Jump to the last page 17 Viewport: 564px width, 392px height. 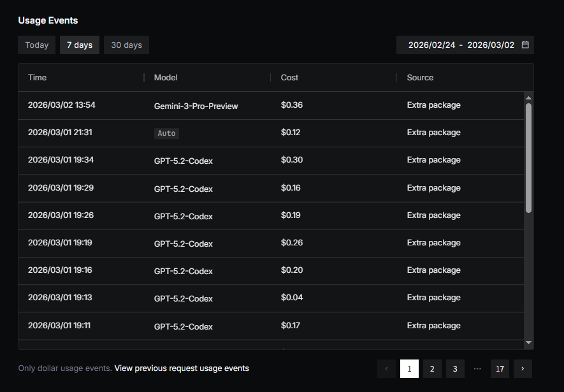tap(500, 368)
